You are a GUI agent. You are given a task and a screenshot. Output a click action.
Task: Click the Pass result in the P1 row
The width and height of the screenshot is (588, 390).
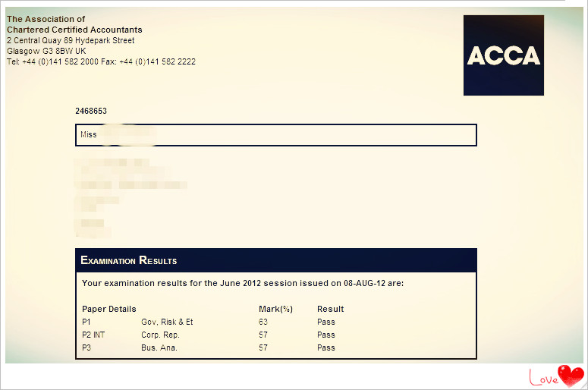click(326, 322)
